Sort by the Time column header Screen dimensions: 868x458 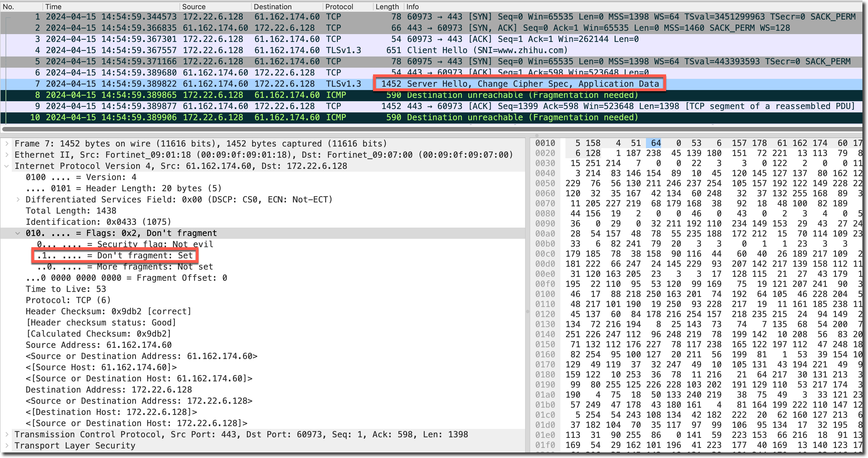(112, 7)
